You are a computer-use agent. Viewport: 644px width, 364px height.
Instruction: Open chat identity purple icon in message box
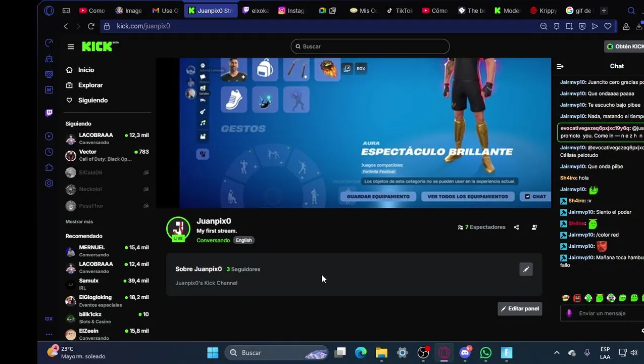tap(569, 313)
